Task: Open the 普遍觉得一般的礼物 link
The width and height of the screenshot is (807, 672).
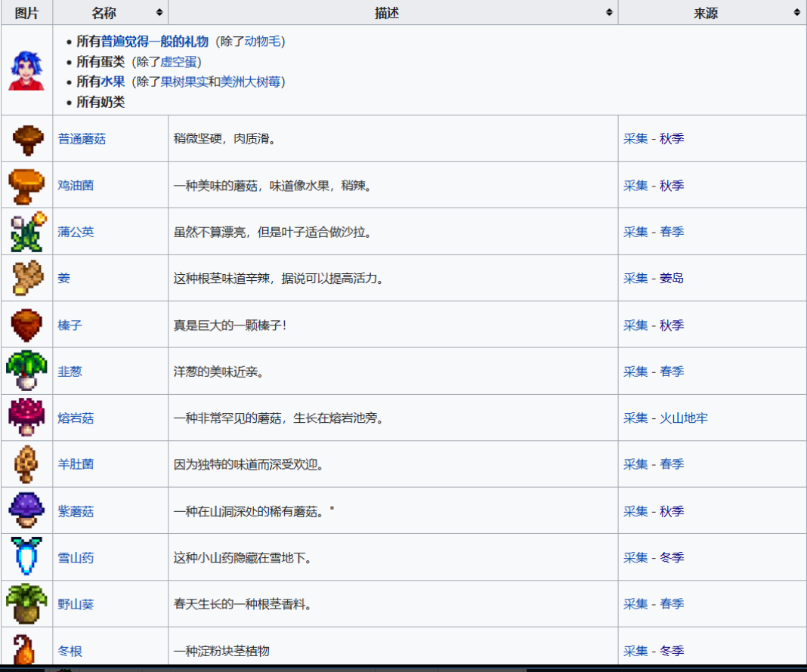Action: click(x=154, y=41)
